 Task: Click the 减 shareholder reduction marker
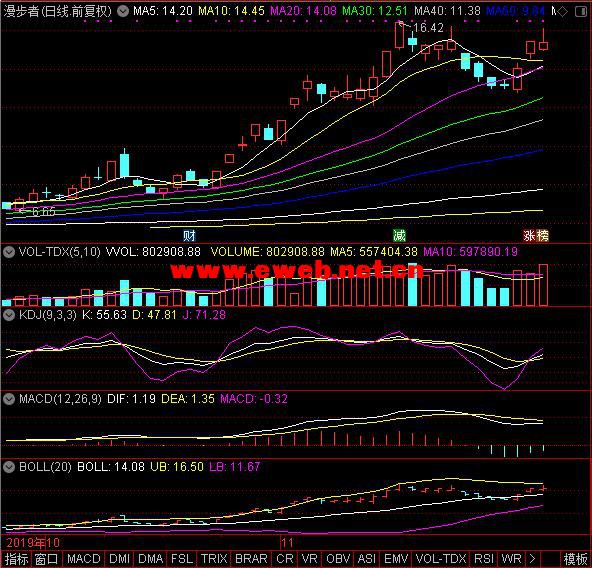pos(399,236)
